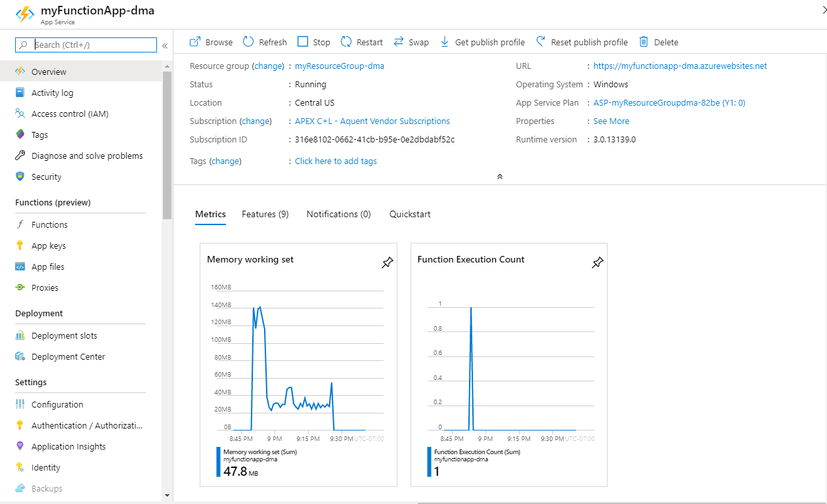The width and height of the screenshot is (827, 504).
Task: Click the Refresh icon in toolbar
Action: pos(248,42)
